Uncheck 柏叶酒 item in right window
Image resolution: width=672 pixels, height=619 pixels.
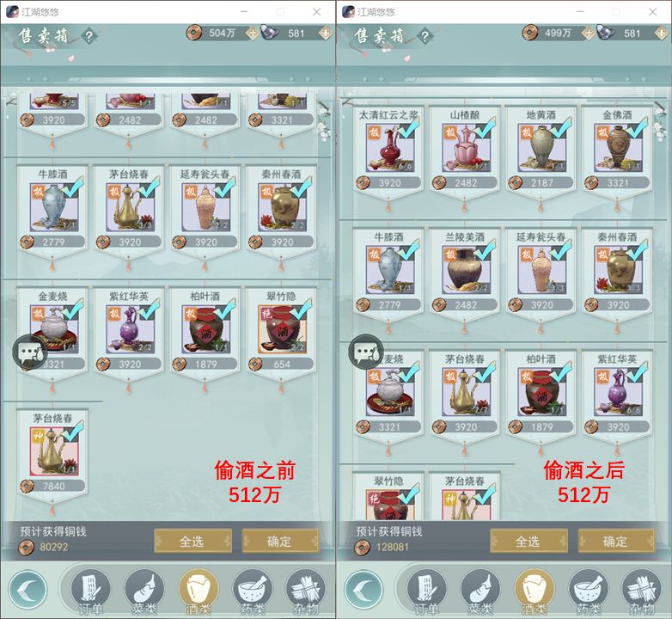(541, 392)
